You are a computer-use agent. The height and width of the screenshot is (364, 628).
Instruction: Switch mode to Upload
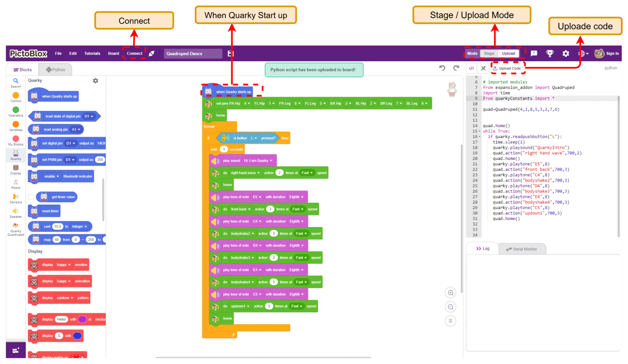(x=508, y=53)
